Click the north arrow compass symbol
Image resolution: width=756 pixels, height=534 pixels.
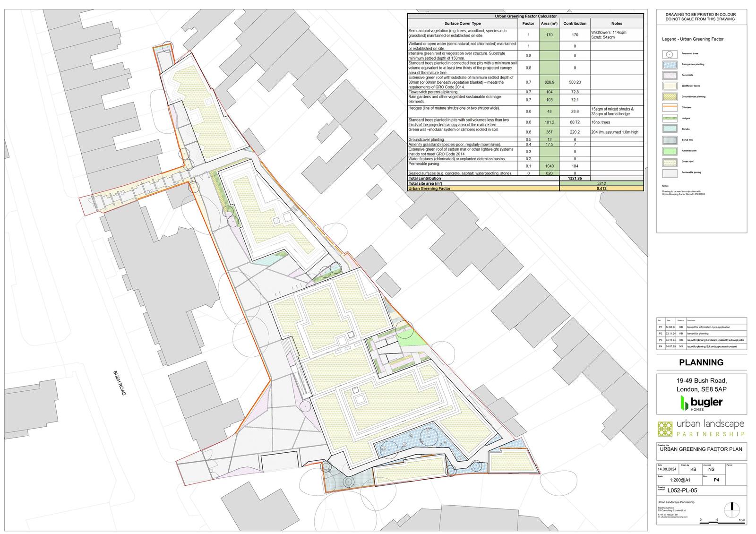[x=731, y=507]
